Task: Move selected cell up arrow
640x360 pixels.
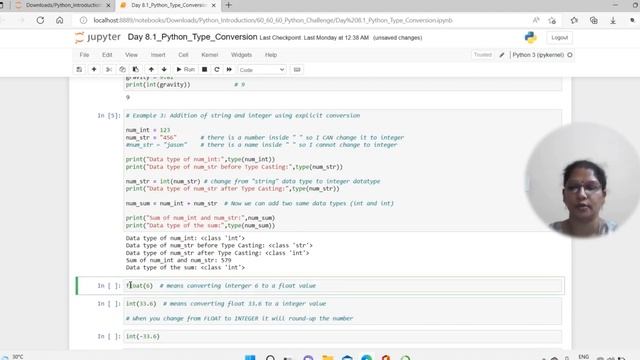Action: point(151,70)
